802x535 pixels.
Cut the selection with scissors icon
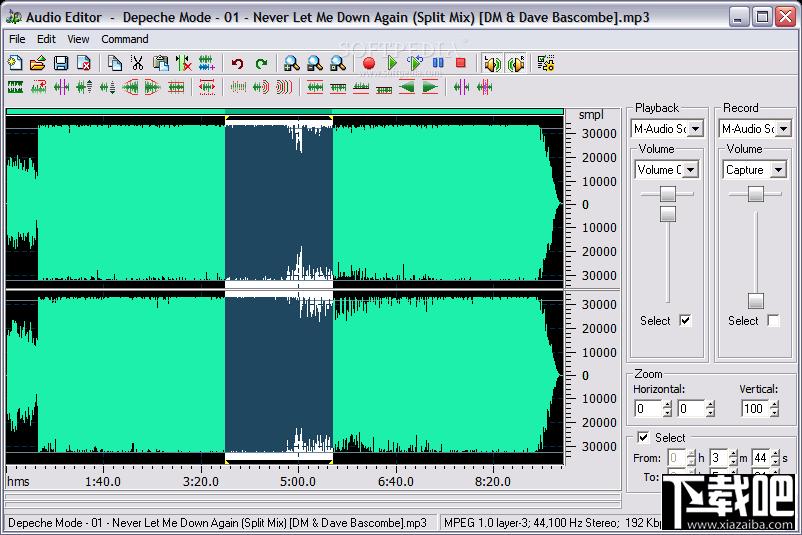tap(137, 63)
